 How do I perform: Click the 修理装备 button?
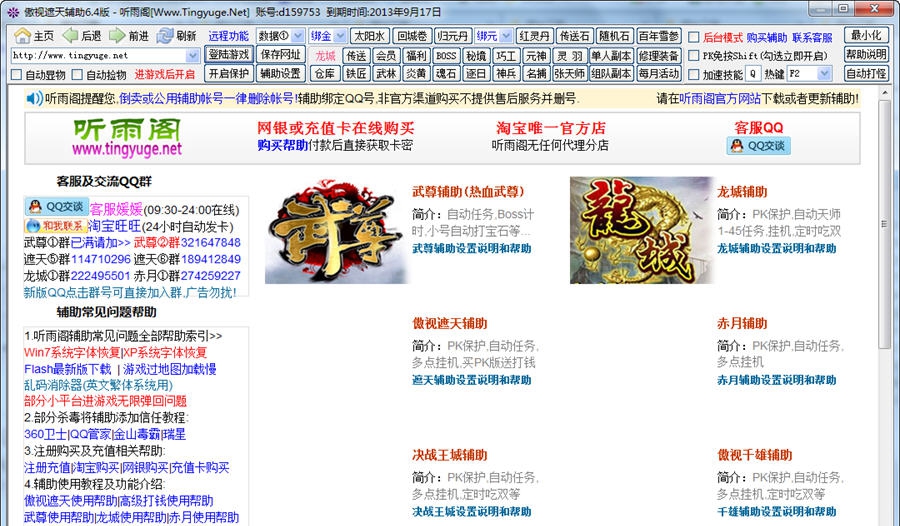[x=659, y=56]
